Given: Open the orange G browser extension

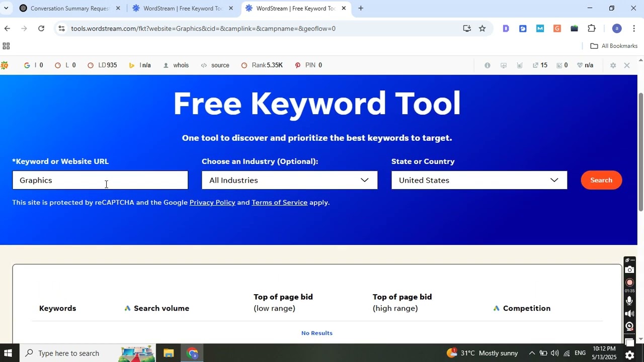Looking at the screenshot, I should tap(557, 29).
